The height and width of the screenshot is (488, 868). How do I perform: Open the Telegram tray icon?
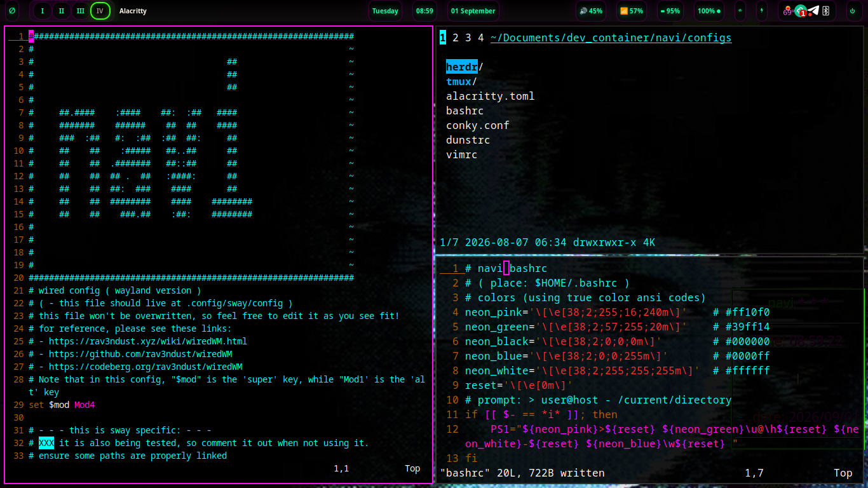[814, 11]
